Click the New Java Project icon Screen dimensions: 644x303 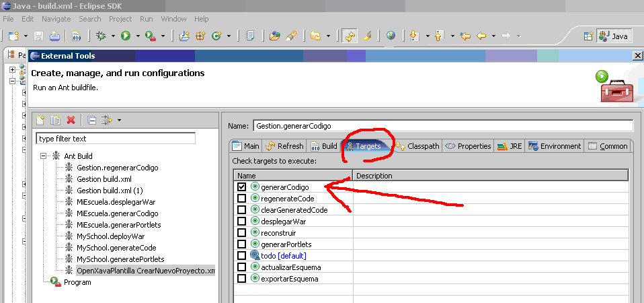coord(184,36)
